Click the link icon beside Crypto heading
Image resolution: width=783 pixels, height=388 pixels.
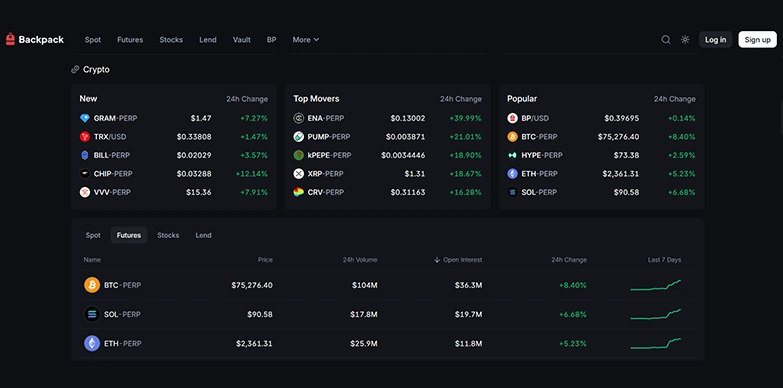[75, 69]
